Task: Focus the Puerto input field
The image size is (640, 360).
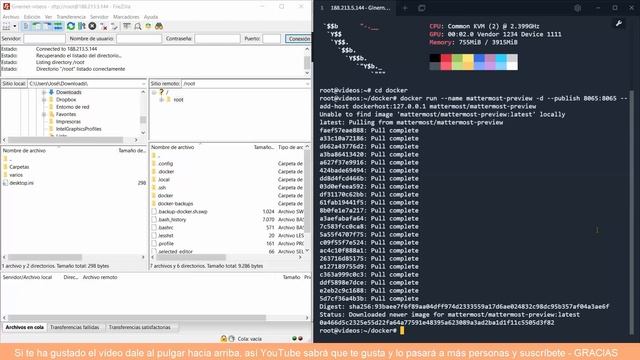Action: click(x=271, y=39)
